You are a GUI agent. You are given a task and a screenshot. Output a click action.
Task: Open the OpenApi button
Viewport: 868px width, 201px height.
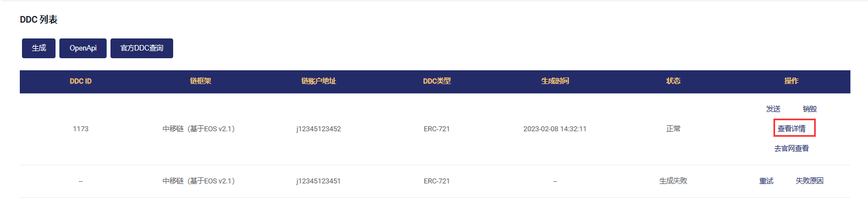click(x=83, y=48)
